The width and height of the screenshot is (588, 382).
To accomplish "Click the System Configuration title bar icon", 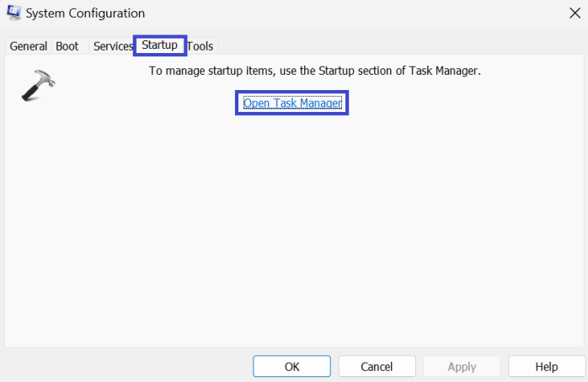I will 14,13.
